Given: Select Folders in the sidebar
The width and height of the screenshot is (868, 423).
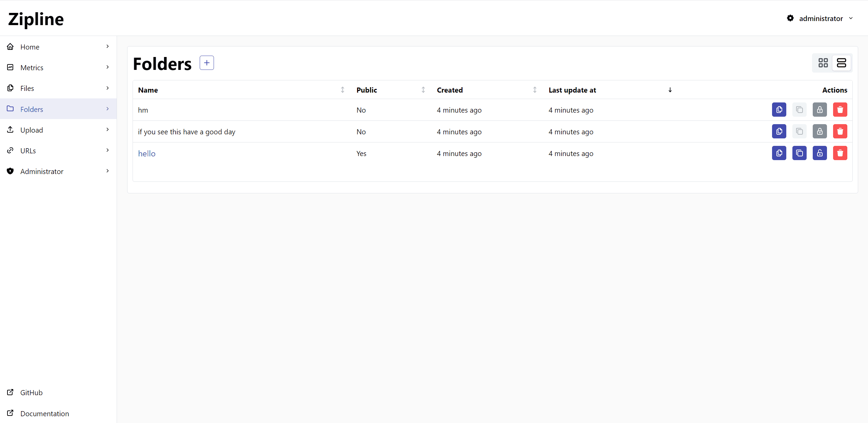Looking at the screenshot, I should click(x=32, y=109).
